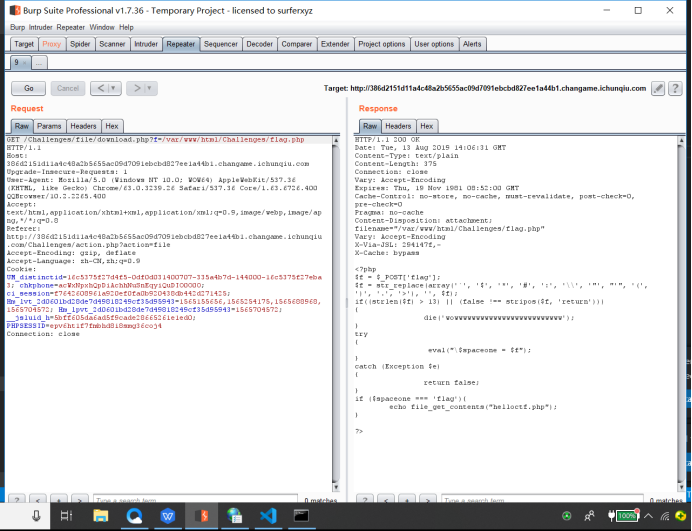
Task: Open the Intruder menu in menu bar
Action: [x=41, y=27]
